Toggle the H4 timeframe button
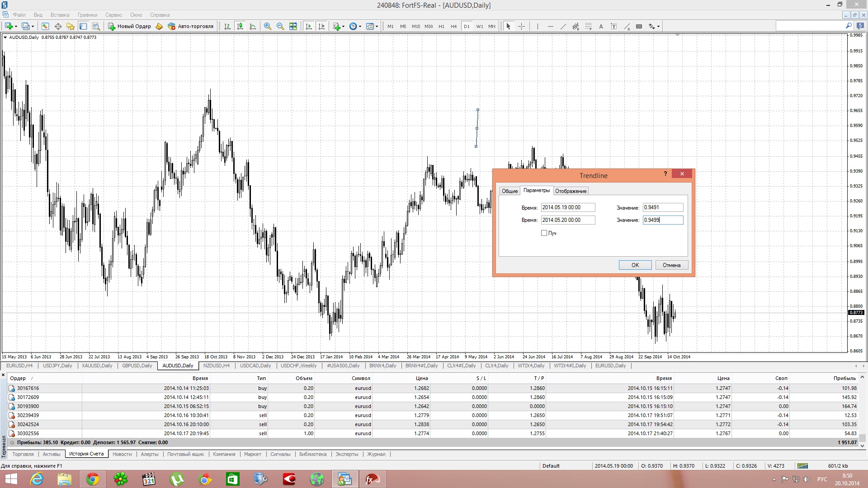Viewport: 868px width, 488px height. (x=453, y=26)
